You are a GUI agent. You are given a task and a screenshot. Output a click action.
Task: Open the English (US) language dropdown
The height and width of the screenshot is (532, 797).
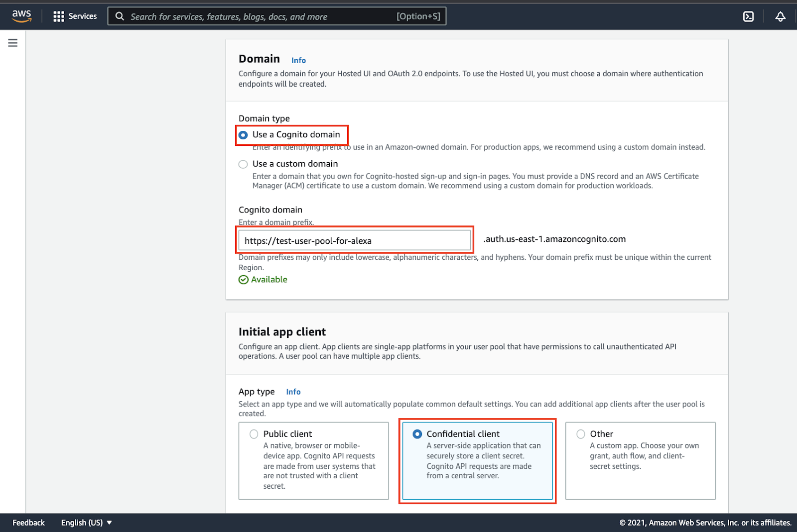[x=86, y=523]
